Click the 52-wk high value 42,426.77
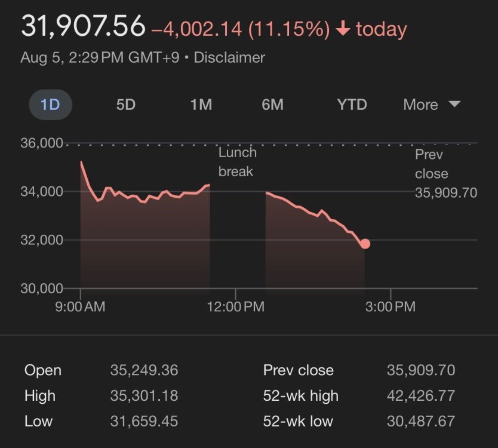498x448 pixels. point(420,395)
